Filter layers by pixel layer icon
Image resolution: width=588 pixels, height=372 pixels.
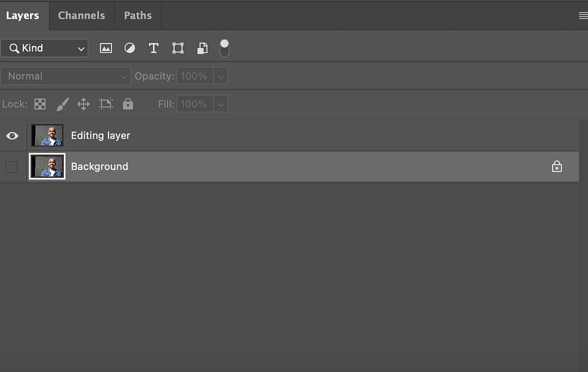coord(106,48)
